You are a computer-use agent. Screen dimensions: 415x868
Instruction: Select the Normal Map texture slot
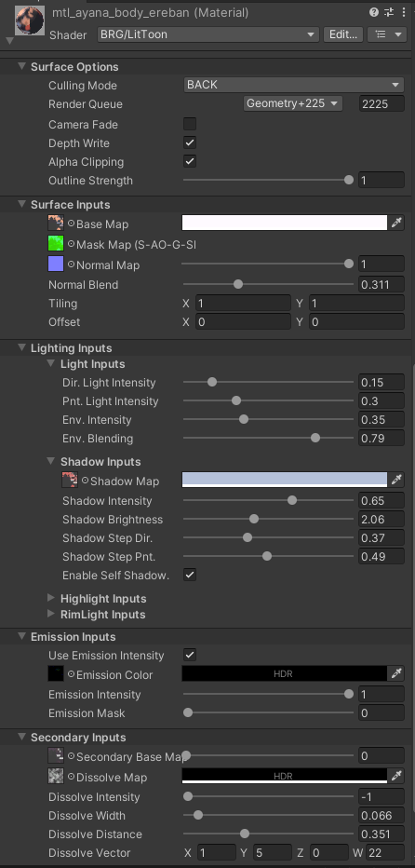coord(57,264)
